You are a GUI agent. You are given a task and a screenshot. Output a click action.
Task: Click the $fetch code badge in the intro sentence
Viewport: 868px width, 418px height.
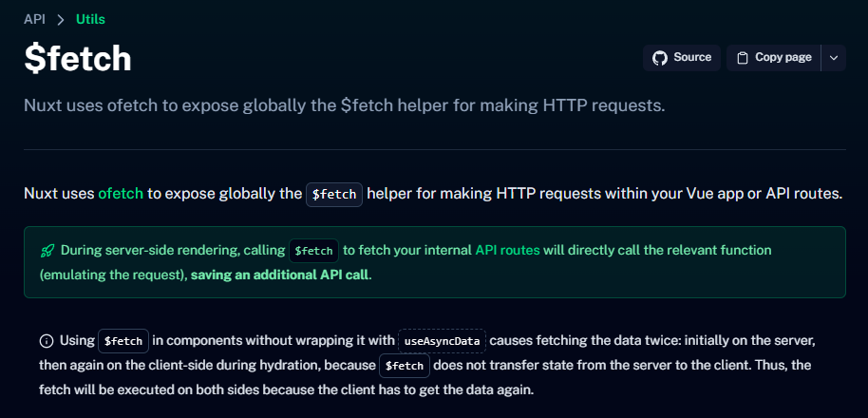(x=334, y=195)
